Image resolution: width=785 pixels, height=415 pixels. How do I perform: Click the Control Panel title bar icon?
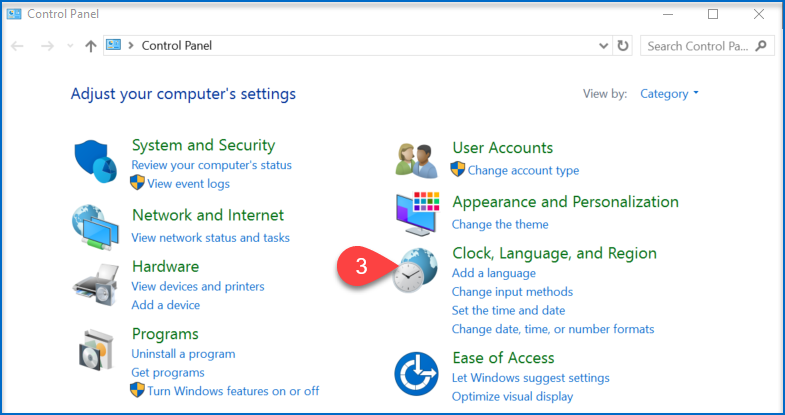click(x=14, y=14)
